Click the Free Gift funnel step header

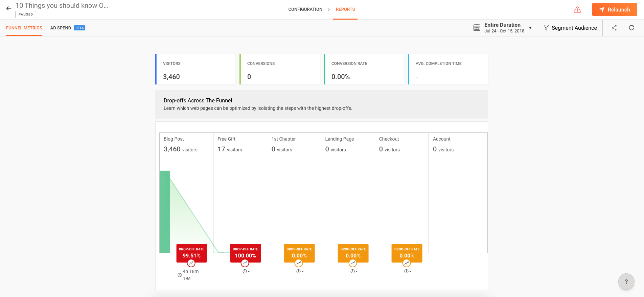tap(240, 145)
